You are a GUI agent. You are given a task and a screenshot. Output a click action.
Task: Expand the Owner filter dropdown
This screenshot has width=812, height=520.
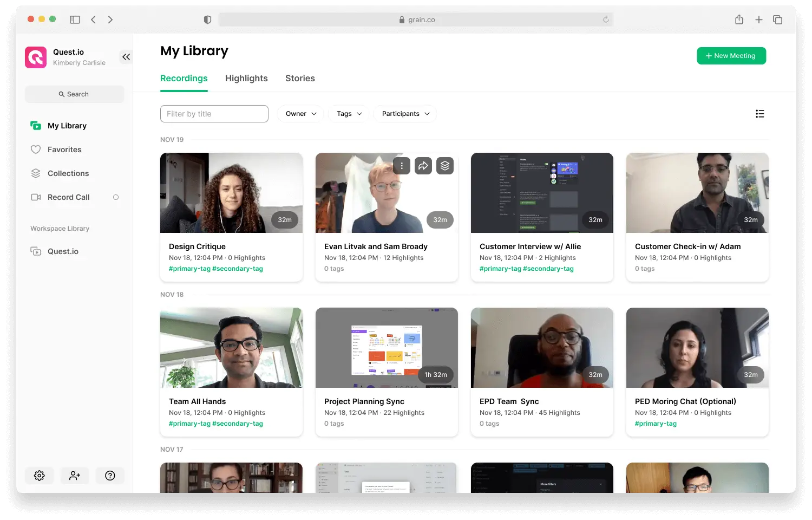point(301,114)
